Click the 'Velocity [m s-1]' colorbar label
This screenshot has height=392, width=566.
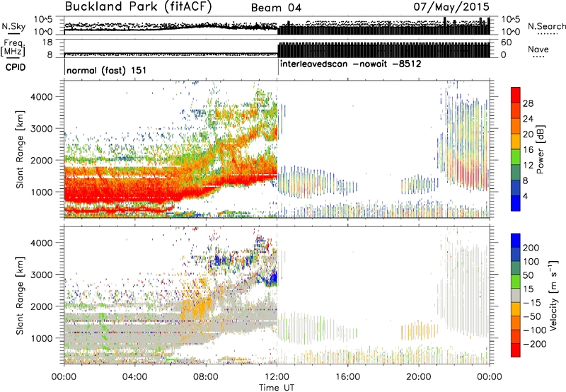pos(553,295)
